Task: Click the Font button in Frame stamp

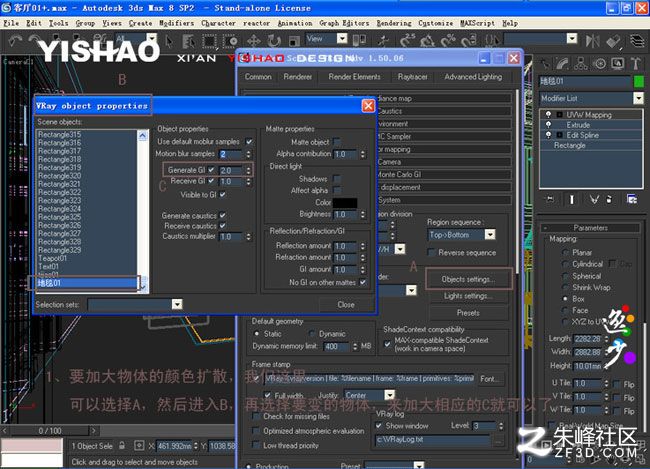Action: point(490,379)
